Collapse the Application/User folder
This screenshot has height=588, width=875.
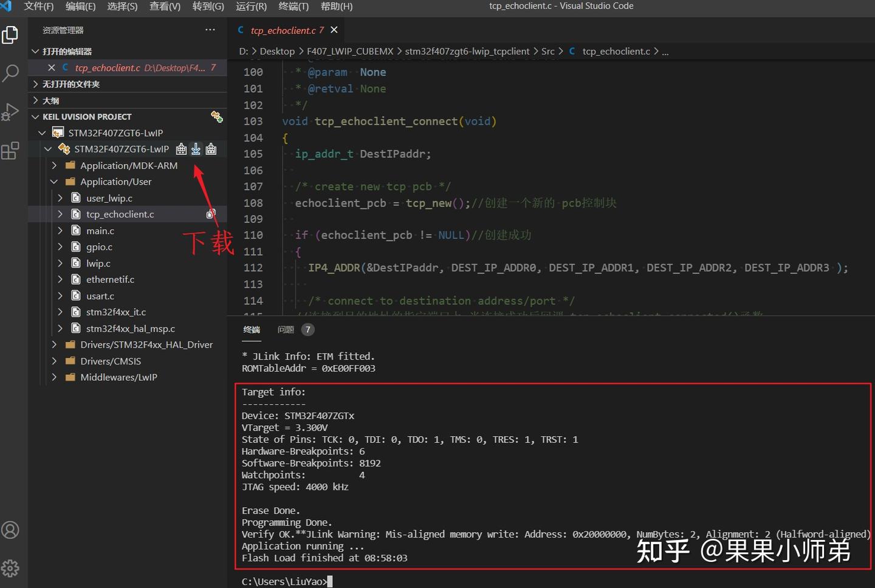click(x=54, y=181)
